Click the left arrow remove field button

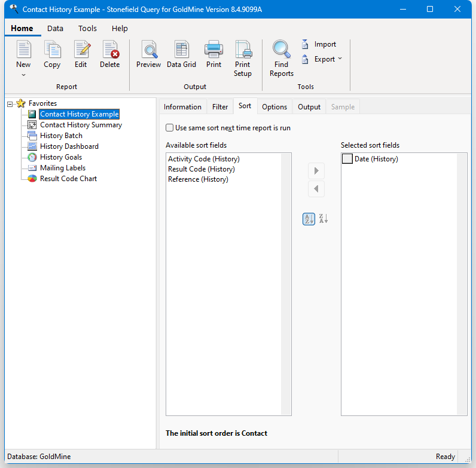tap(316, 189)
